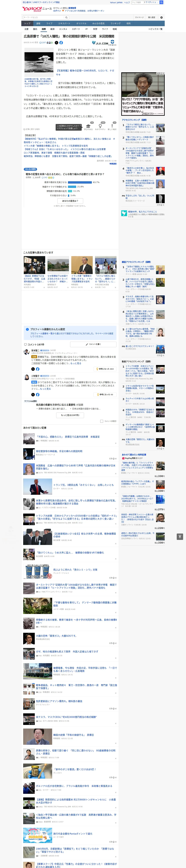Click the 博物館や資料館の拡充 poll result bar
The height and width of the screenshot is (868, 186).
click(70, 191)
